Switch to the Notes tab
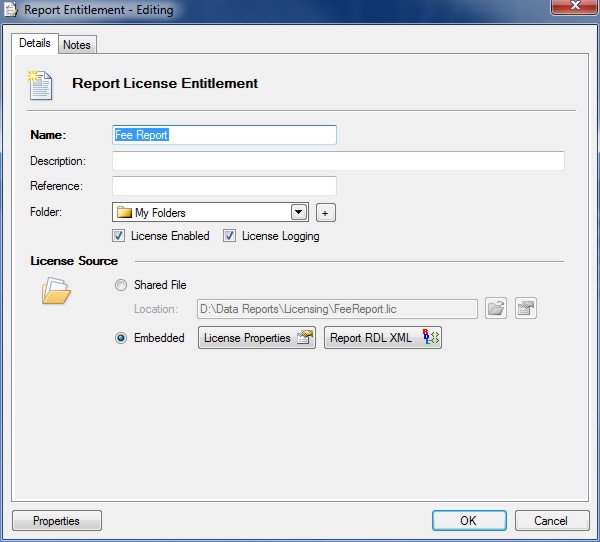Screen dimensions: 600x542 77,45
